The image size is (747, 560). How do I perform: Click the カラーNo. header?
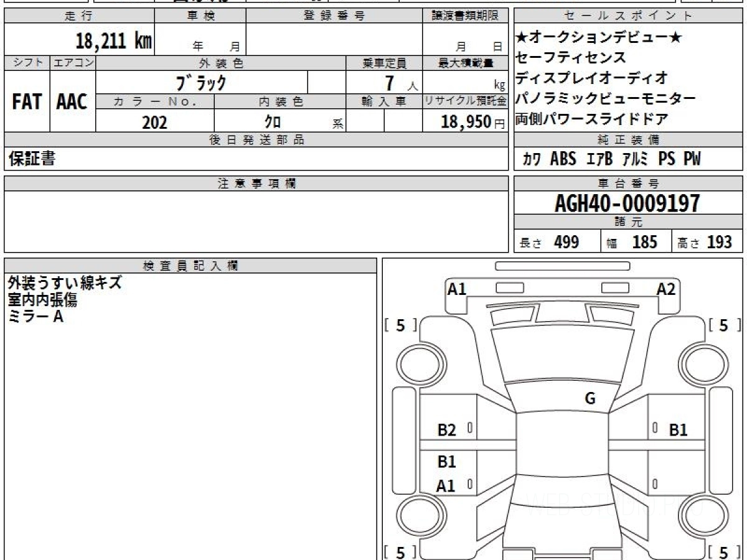pyautogui.click(x=155, y=101)
